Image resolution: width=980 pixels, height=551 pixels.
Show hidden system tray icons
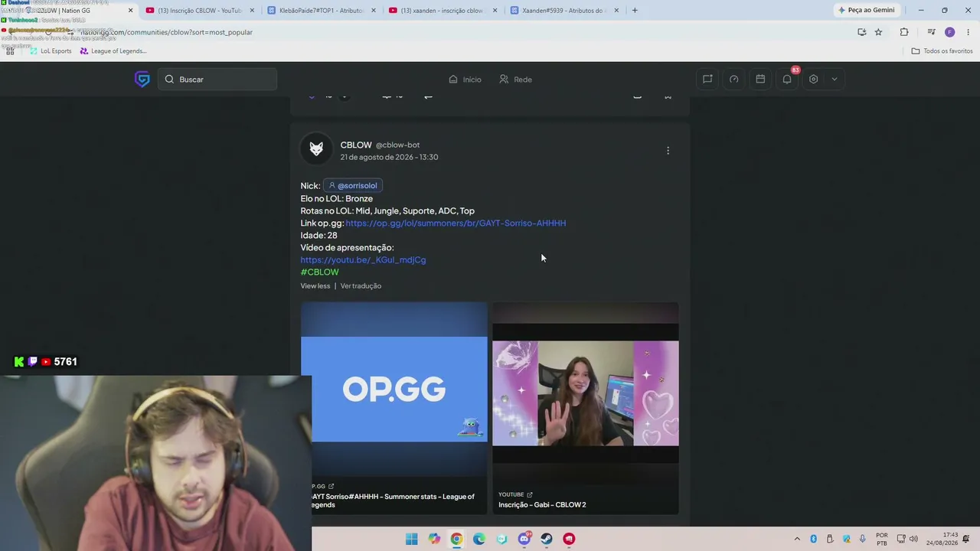click(x=797, y=539)
